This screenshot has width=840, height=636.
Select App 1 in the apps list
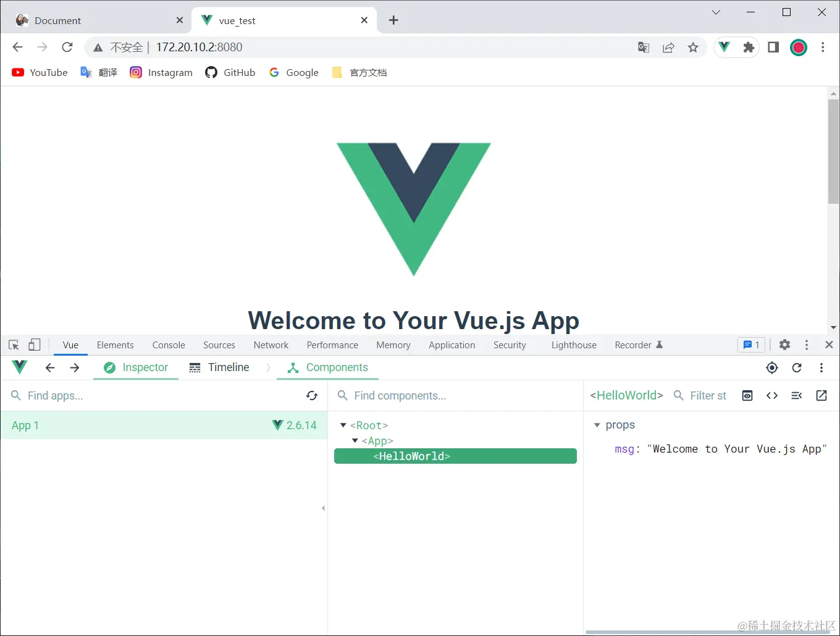pyautogui.click(x=164, y=425)
